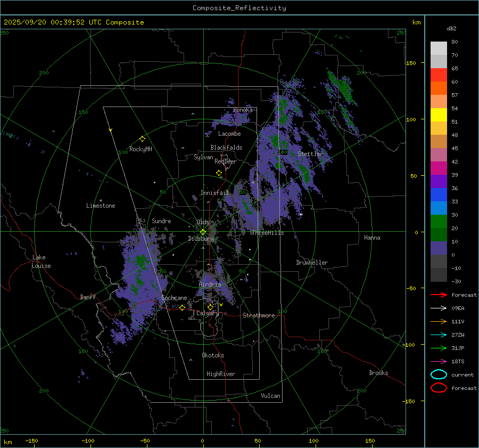The image size is (479, 448).
Task: Click the cyan current ellipse icon
Action: click(439, 374)
